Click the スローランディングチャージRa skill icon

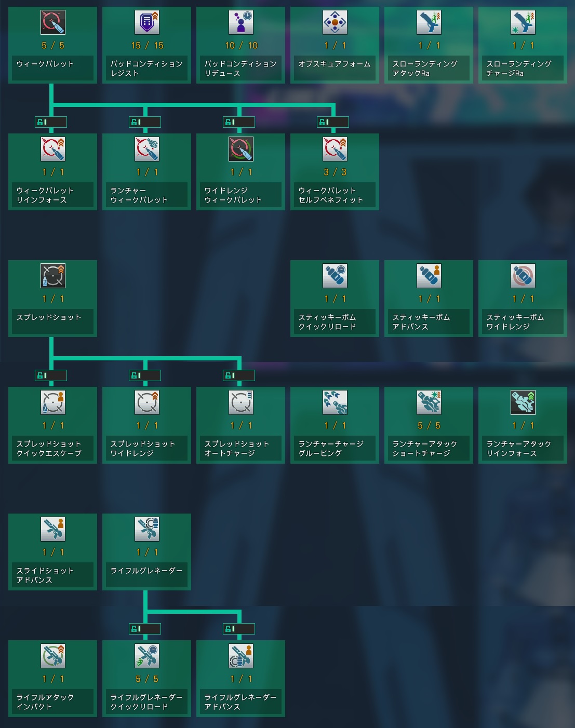coord(523,22)
